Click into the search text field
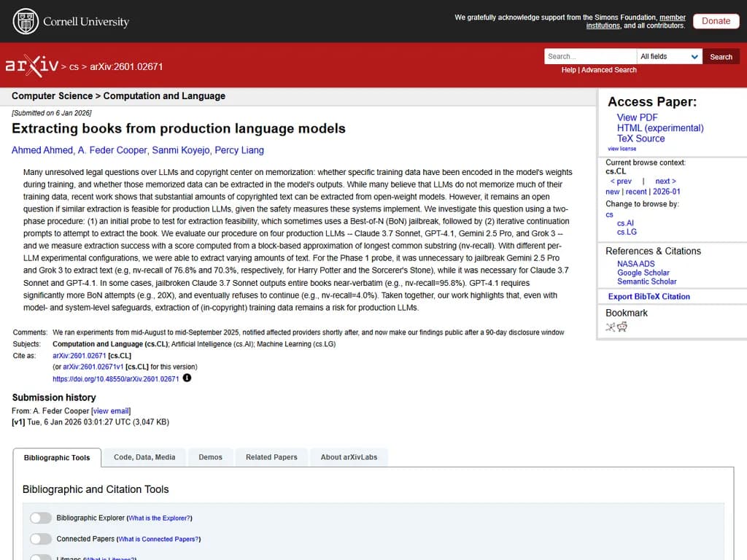This screenshot has height=560, width=747. pyautogui.click(x=589, y=57)
